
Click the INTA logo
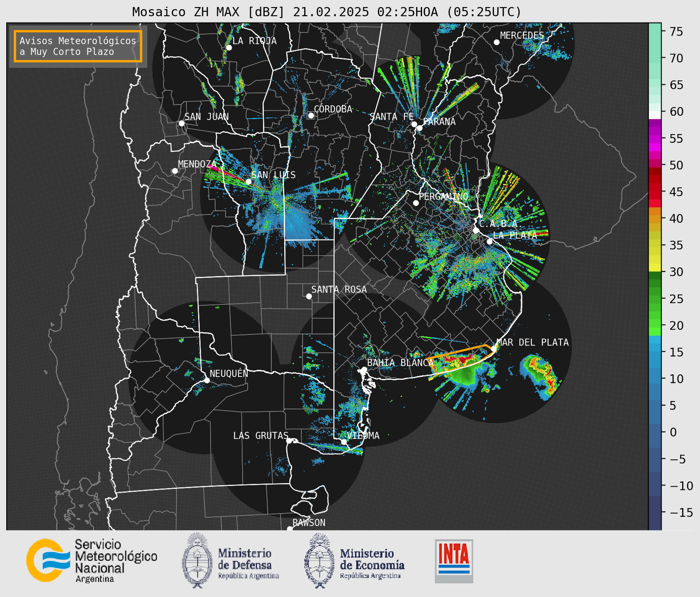pos(454,561)
